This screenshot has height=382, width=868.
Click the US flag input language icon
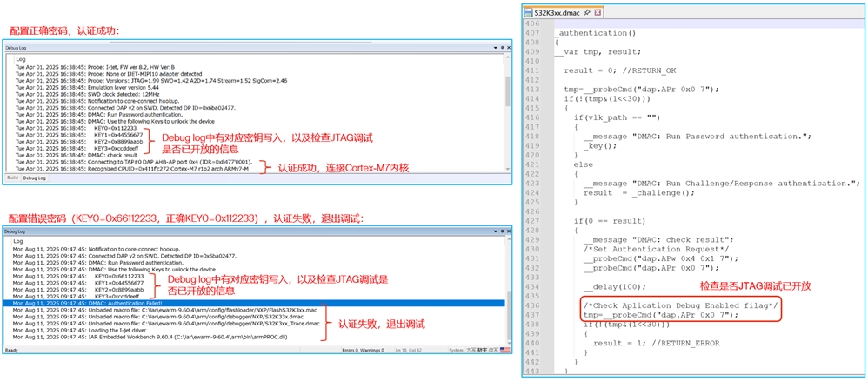click(x=504, y=350)
